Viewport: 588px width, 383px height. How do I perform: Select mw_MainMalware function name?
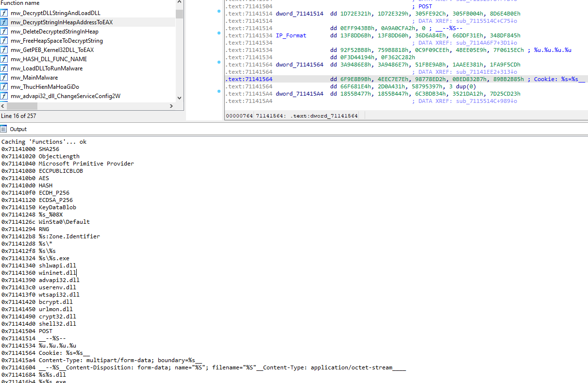(x=34, y=78)
